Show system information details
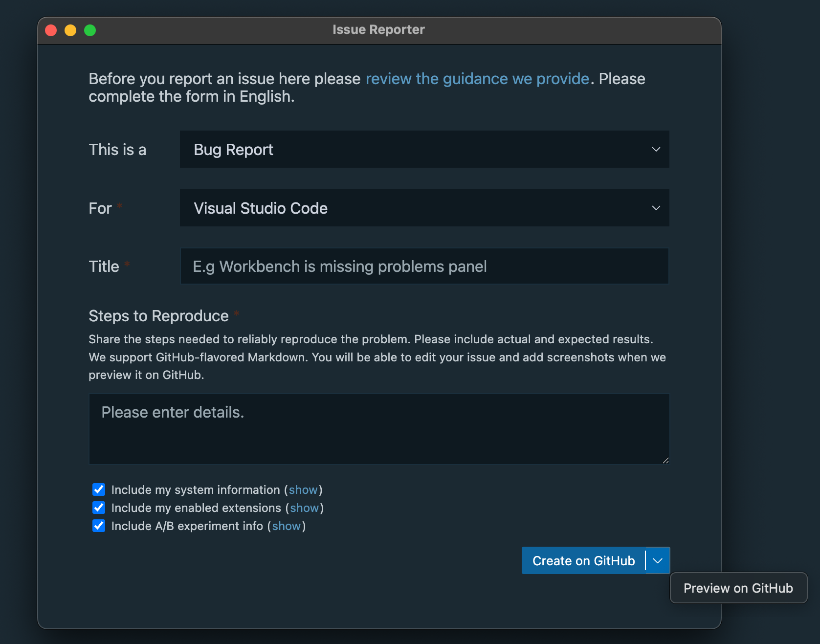The image size is (820, 644). [303, 489]
